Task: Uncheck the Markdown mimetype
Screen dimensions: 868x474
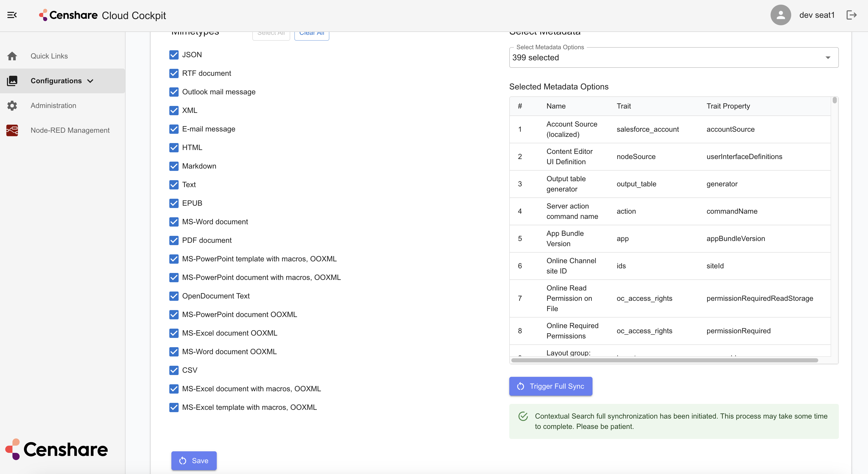Action: pos(173,166)
